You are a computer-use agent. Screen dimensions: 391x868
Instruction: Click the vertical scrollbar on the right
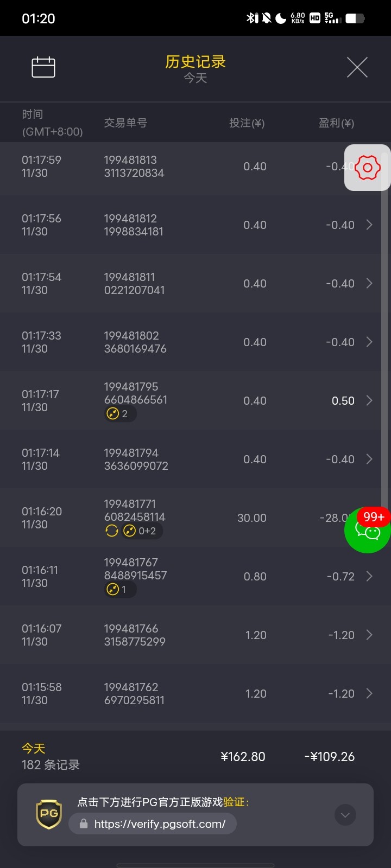point(384,325)
